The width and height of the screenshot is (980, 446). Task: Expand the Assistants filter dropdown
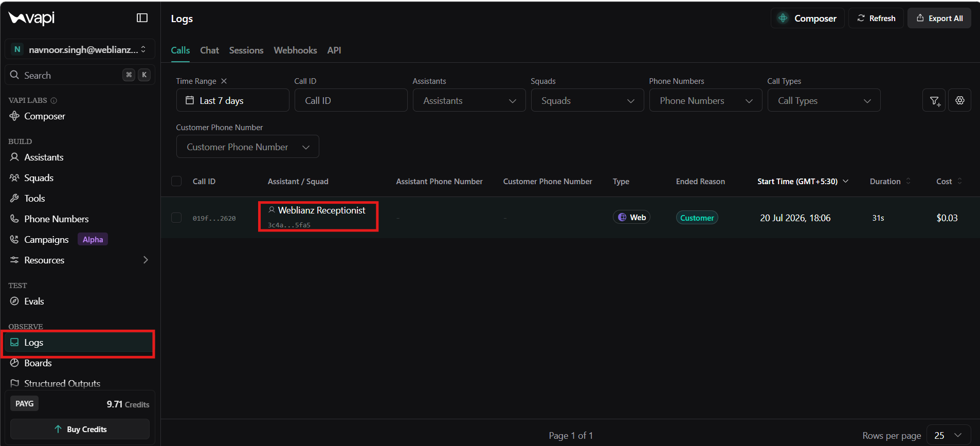[x=469, y=100]
